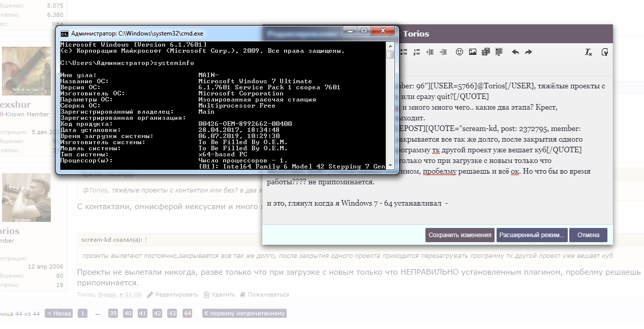Click 'x64-based PC' in cmd output

(223, 154)
